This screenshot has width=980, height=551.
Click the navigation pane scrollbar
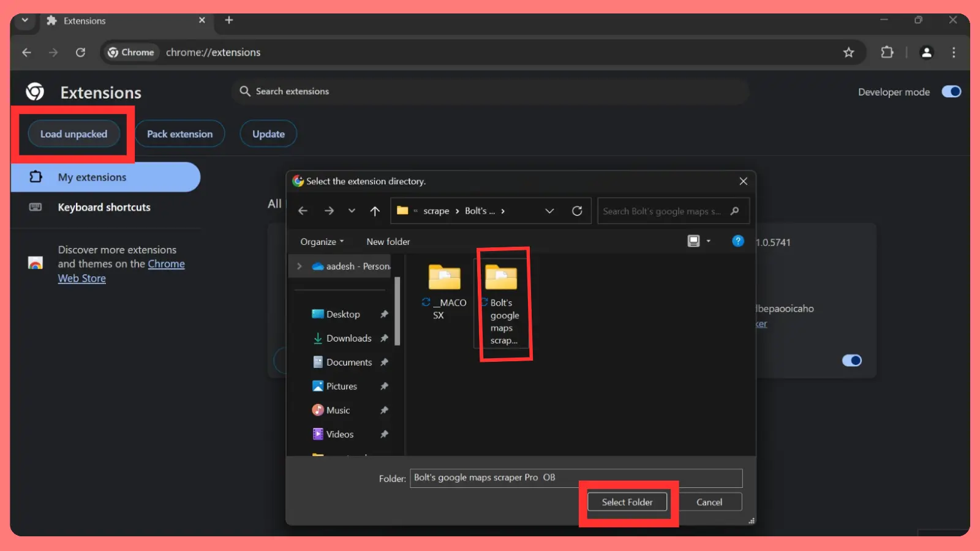[398, 312]
